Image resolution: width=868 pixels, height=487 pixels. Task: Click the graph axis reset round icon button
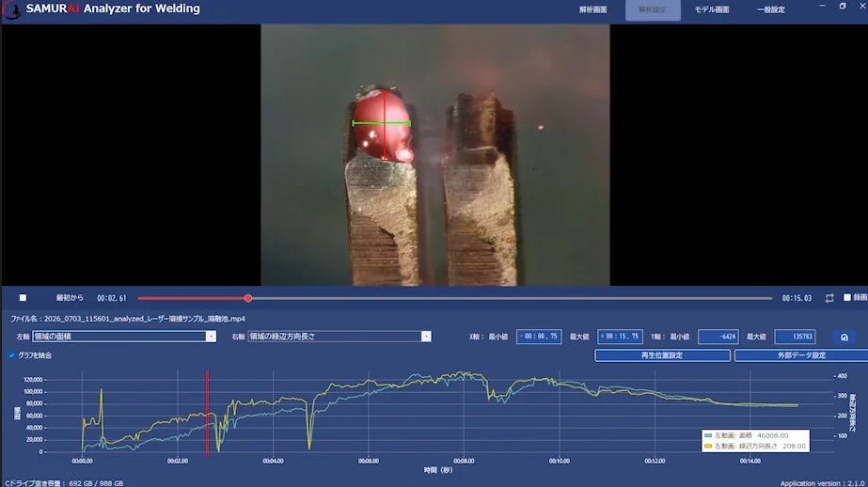click(844, 337)
